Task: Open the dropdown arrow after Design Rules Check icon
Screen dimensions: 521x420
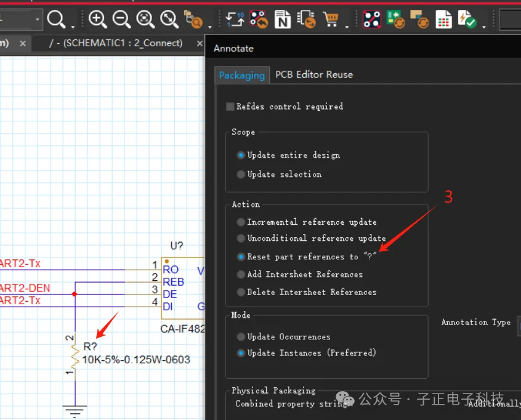Action: (x=484, y=26)
